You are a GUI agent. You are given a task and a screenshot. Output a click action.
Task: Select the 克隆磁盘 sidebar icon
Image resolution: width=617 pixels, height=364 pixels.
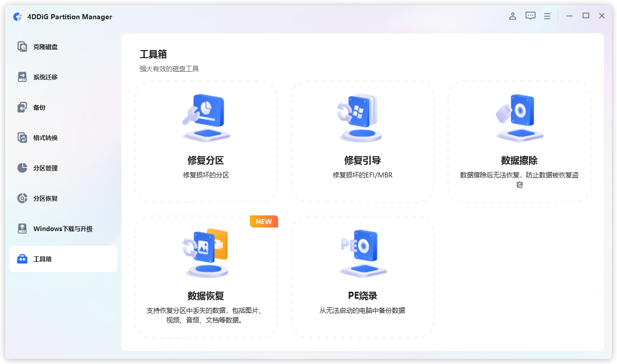[x=22, y=47]
